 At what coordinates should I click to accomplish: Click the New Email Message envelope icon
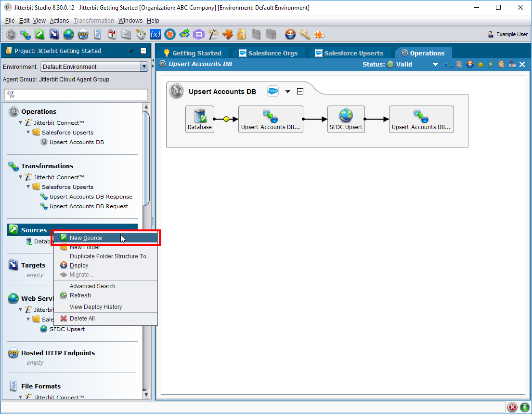126,34
